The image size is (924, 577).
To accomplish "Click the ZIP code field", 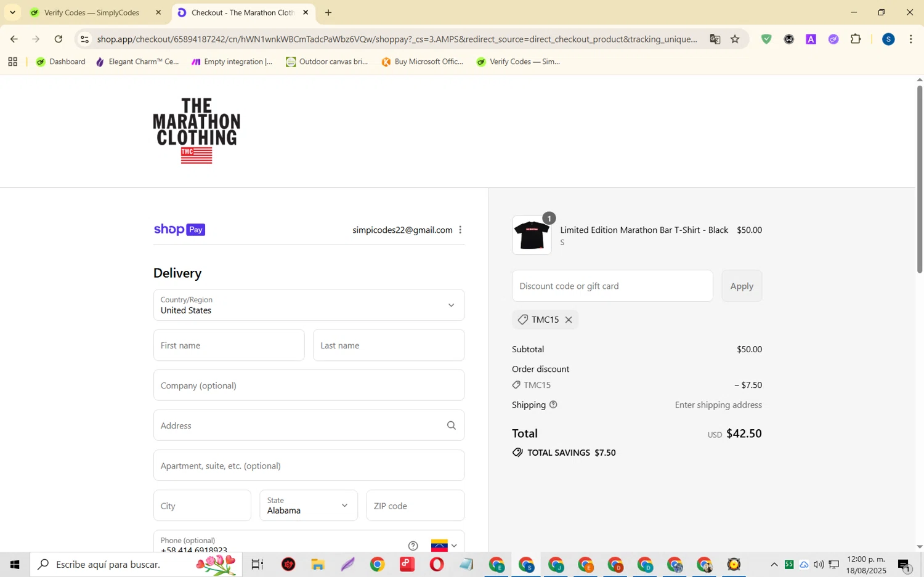I will (x=415, y=506).
